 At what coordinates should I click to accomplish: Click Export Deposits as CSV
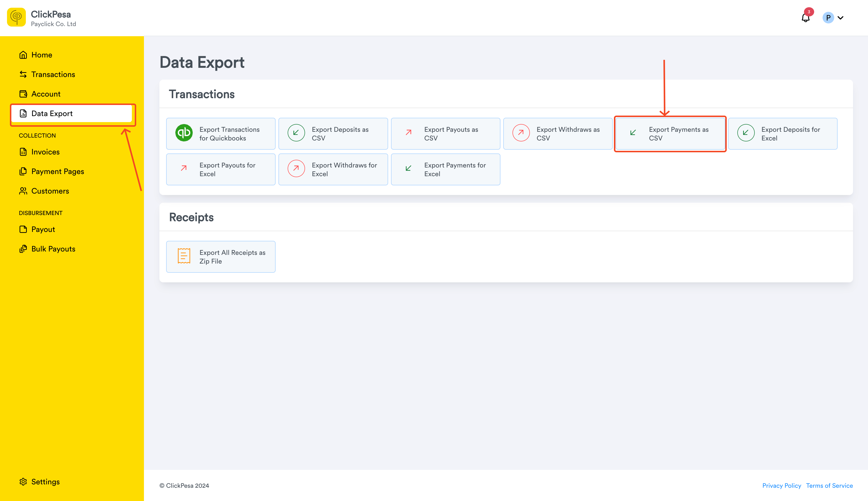[333, 134]
